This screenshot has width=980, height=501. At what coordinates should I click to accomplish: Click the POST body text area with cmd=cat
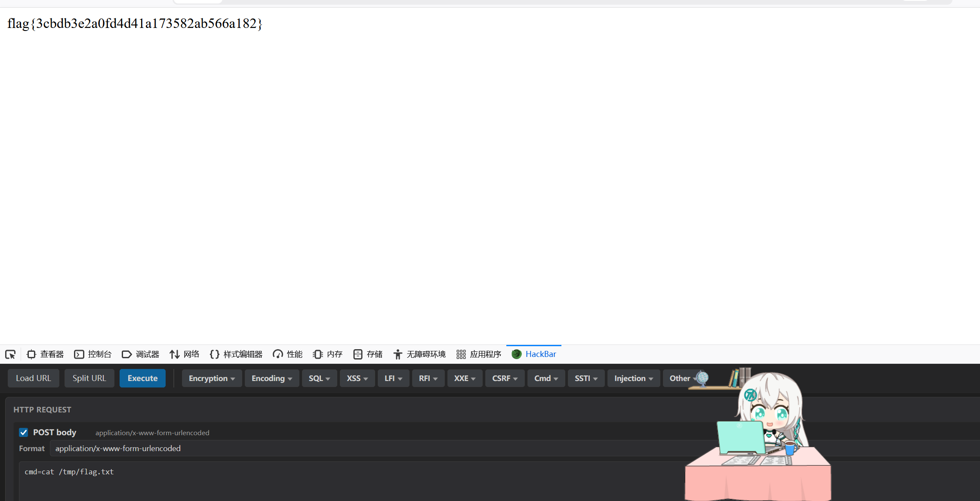coord(499,481)
